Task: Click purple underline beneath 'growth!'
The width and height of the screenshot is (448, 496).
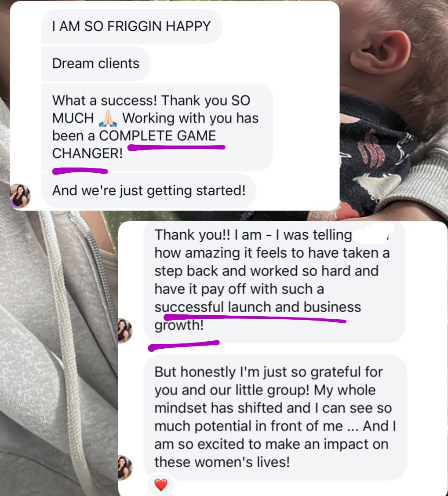Action: tap(183, 346)
